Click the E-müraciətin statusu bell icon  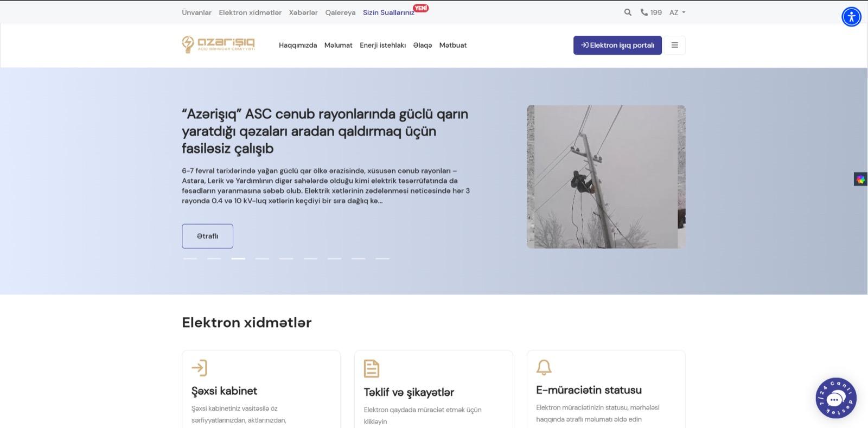click(544, 367)
